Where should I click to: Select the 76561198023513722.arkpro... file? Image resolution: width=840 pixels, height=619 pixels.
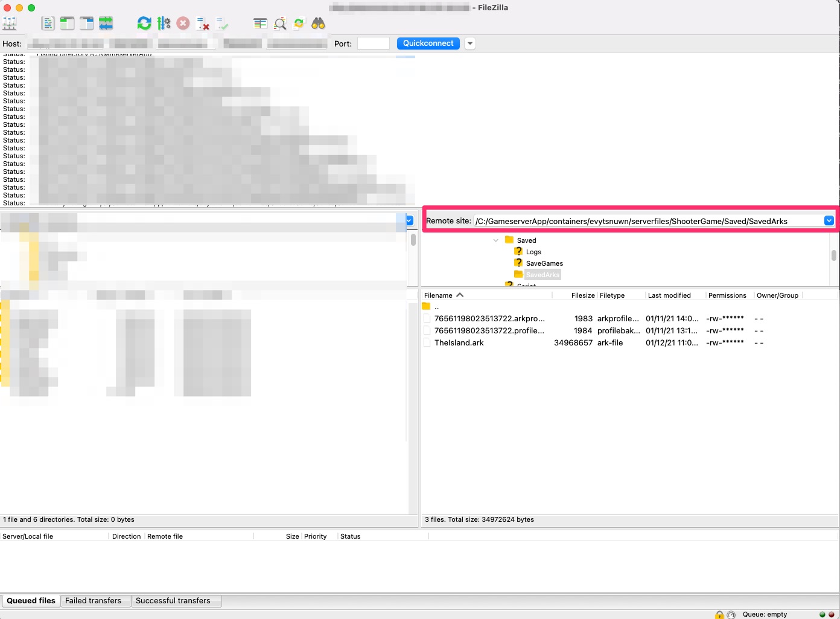[489, 318]
